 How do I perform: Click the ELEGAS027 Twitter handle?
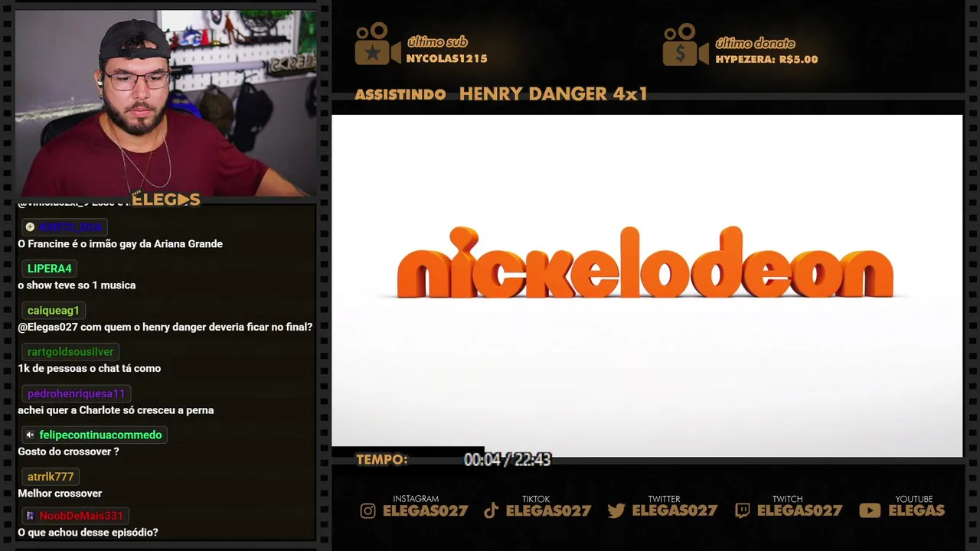coord(675,510)
